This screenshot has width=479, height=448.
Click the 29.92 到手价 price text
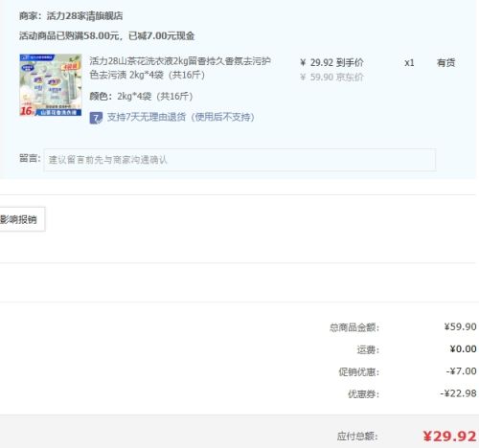331,62
